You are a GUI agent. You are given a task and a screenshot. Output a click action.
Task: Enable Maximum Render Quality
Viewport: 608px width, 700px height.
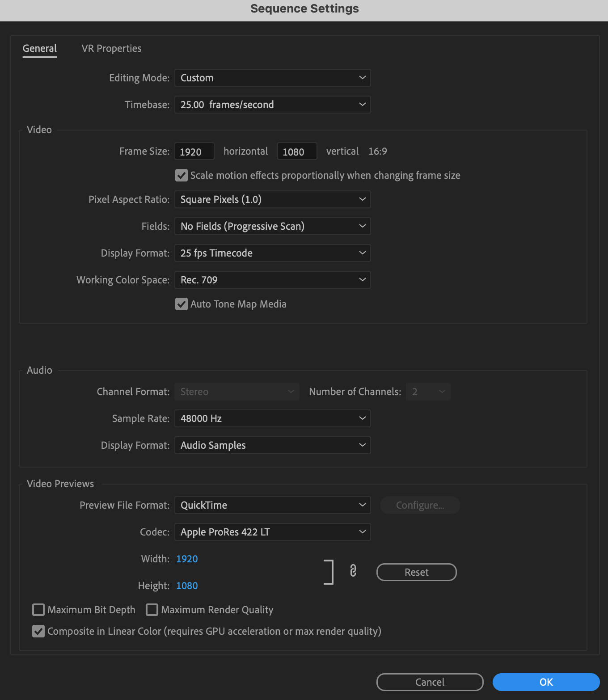tap(152, 610)
